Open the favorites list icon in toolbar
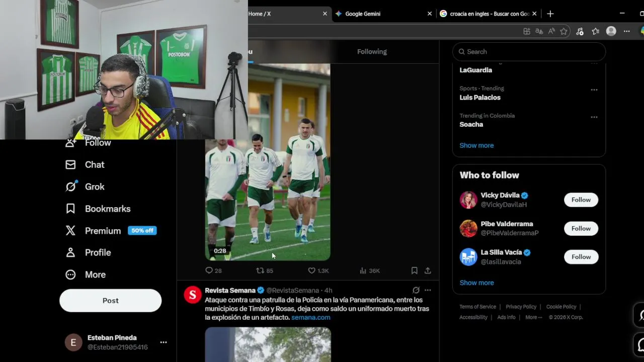The image size is (644, 362). click(x=595, y=31)
